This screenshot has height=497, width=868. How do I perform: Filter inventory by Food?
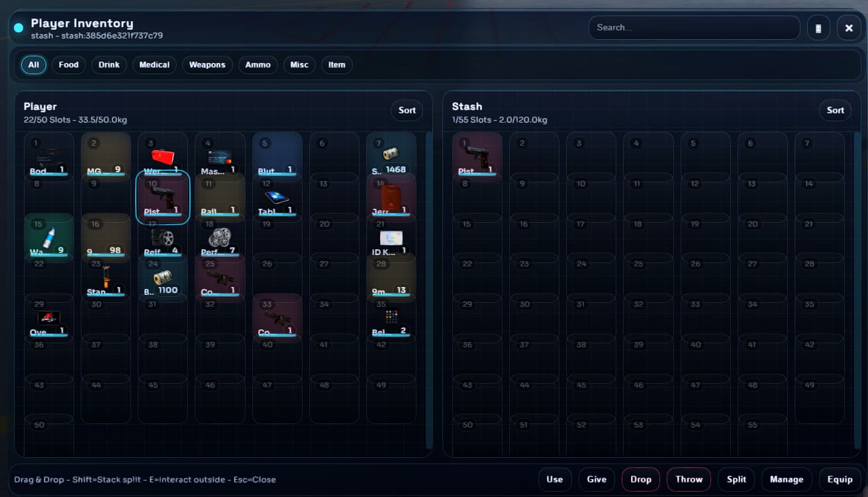tap(69, 65)
